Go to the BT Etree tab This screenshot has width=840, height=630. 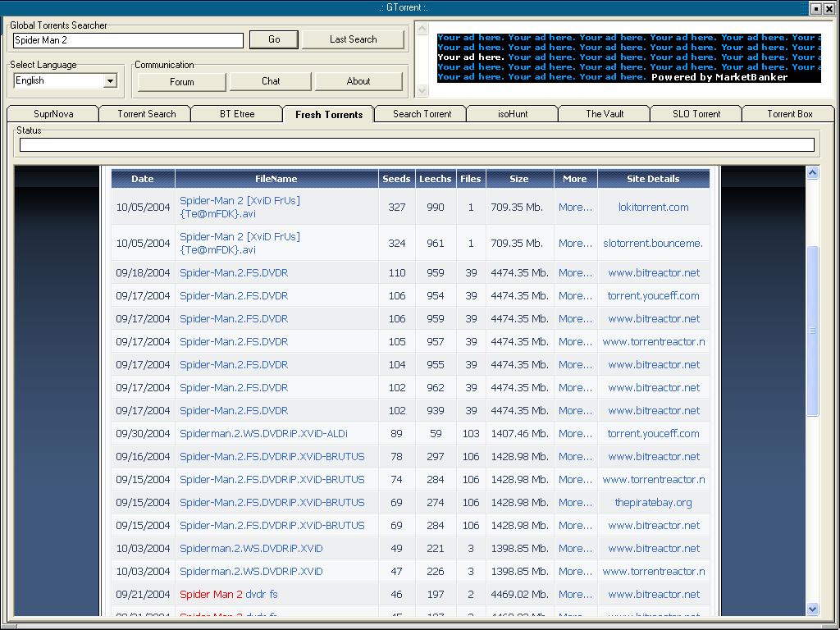pos(237,114)
